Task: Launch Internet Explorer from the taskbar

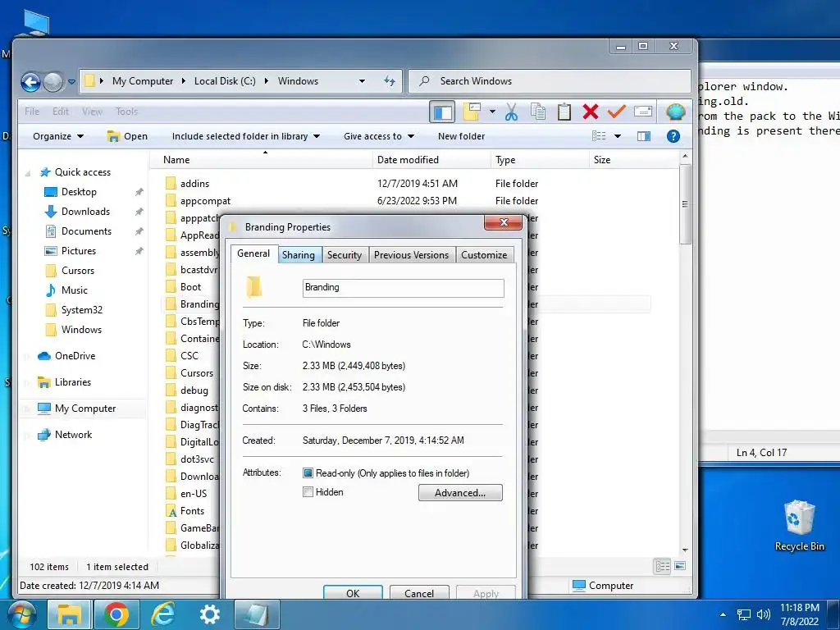Action: [x=163, y=614]
